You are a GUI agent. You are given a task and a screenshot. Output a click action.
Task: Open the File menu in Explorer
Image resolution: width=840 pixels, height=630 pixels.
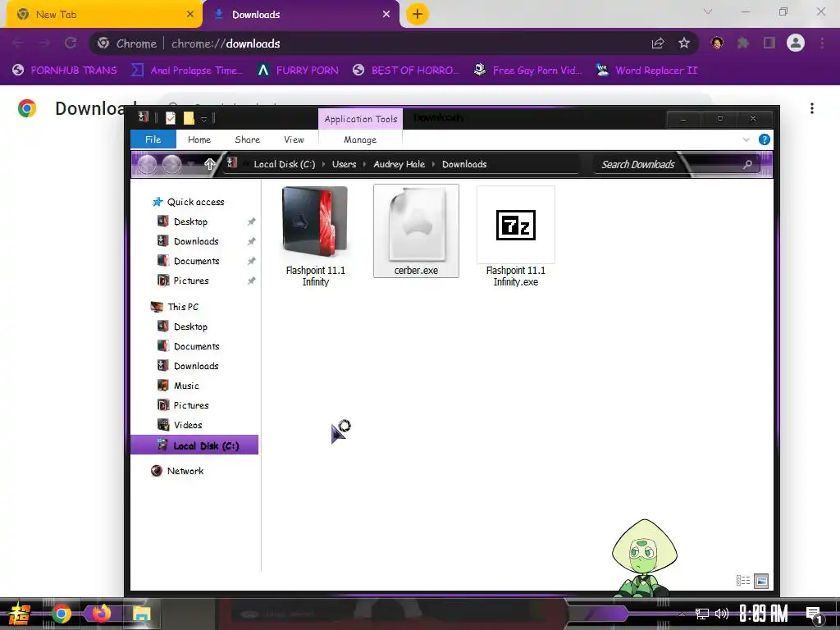tap(153, 139)
